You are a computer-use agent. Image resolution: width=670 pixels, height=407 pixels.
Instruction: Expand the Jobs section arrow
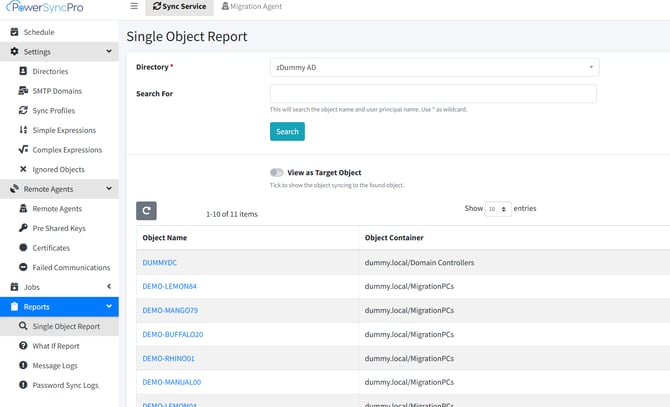click(x=109, y=287)
